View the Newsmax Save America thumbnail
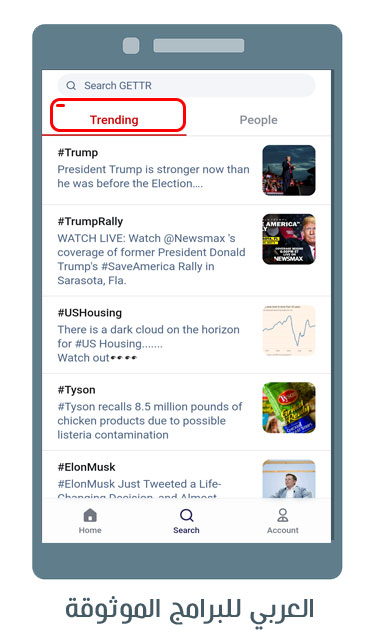 coord(289,239)
